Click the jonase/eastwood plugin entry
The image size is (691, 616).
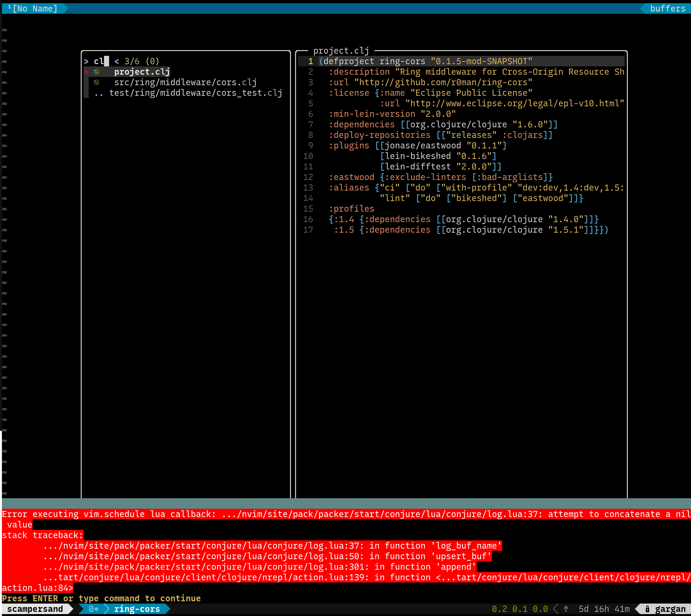pos(443,146)
